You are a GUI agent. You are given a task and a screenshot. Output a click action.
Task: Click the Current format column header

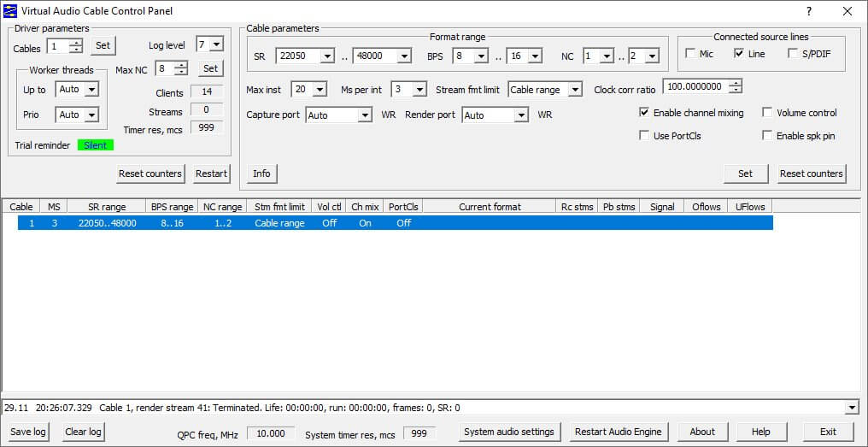pyautogui.click(x=490, y=207)
